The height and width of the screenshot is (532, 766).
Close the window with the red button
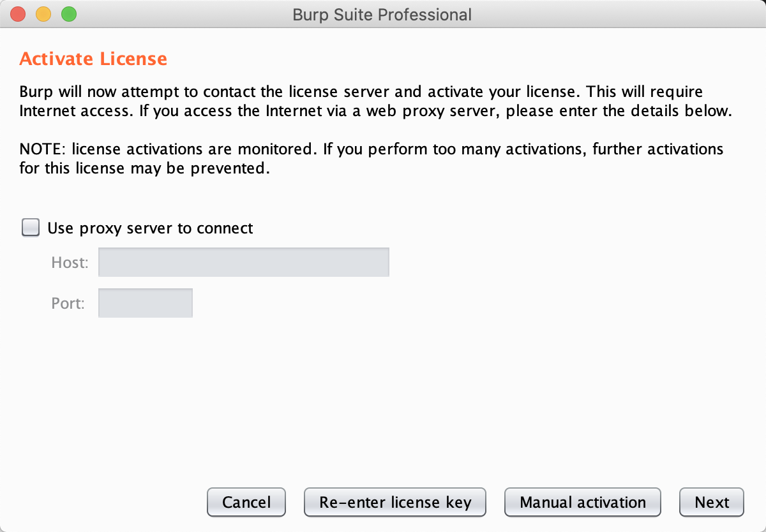click(19, 13)
